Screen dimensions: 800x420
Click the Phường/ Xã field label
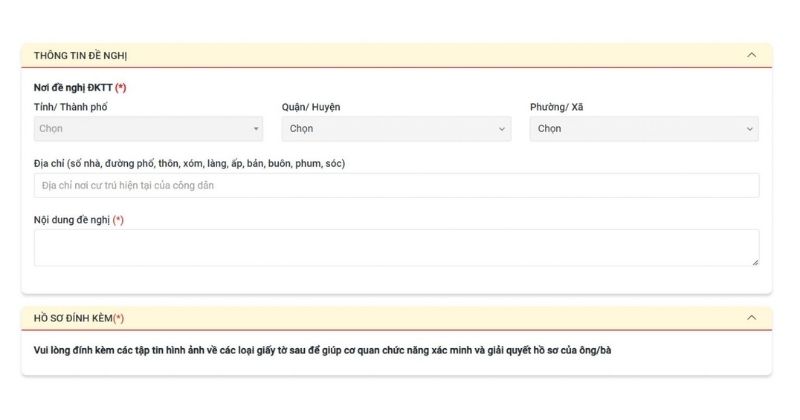click(556, 107)
